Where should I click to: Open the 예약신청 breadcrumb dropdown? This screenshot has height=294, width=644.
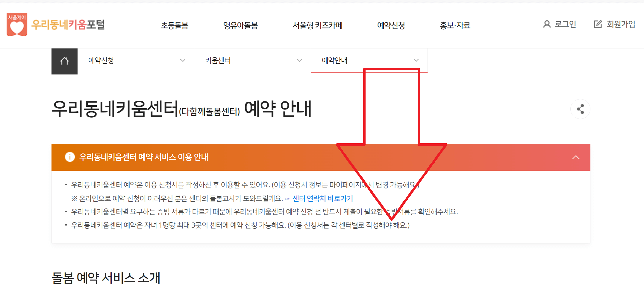point(183,60)
